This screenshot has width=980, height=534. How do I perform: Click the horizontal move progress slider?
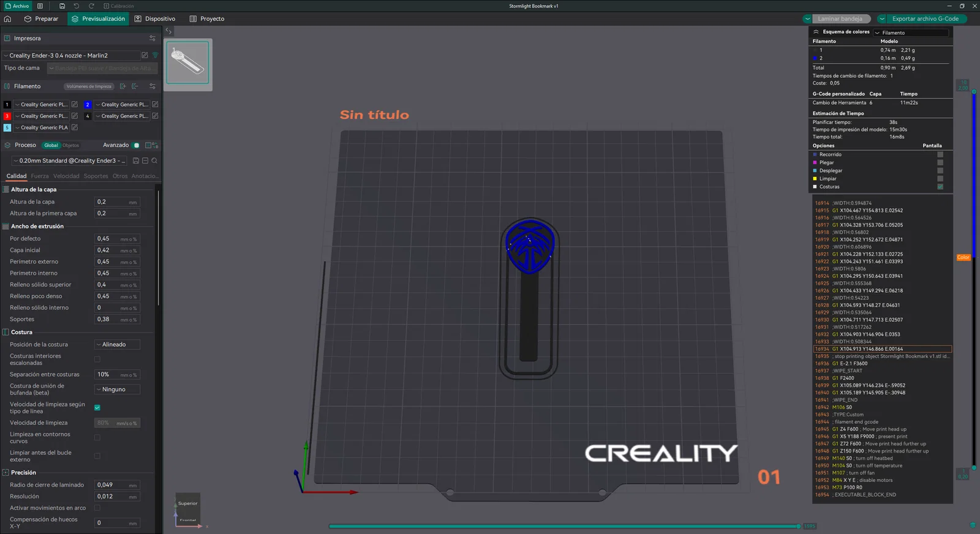point(564,526)
